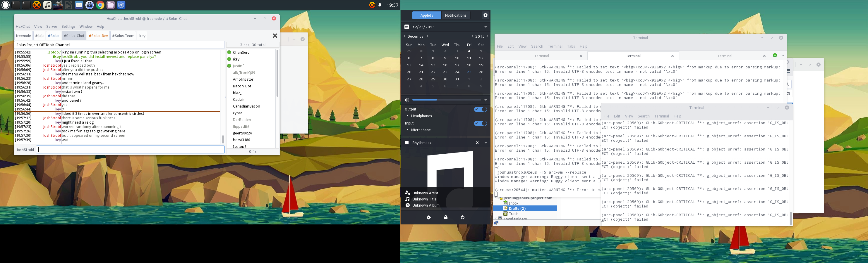Toggle the Output sound switch
Viewport: 868px width, 263px height.
click(480, 109)
